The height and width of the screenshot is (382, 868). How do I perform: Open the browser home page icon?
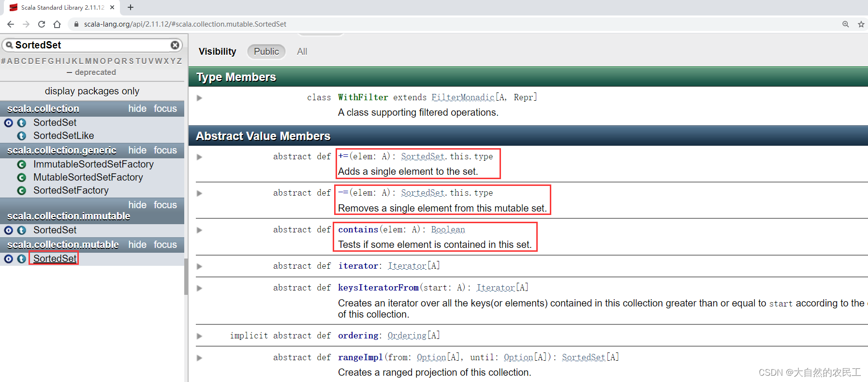pyautogui.click(x=57, y=24)
